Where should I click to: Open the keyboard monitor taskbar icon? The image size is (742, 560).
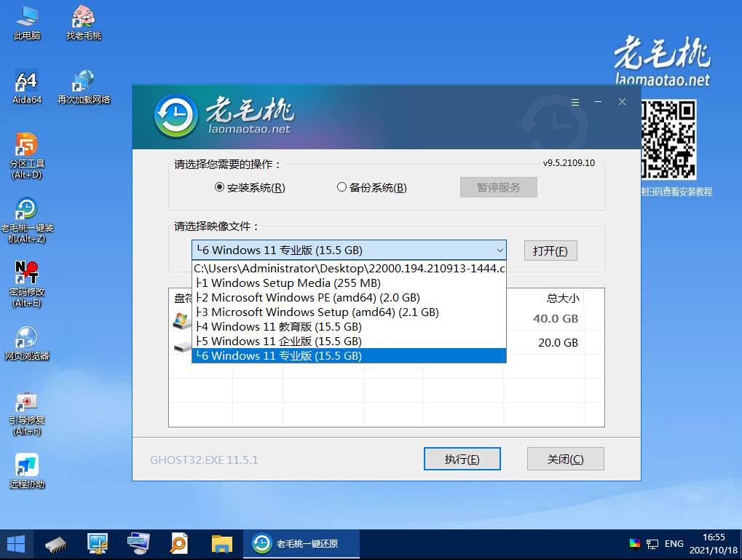coord(138,544)
